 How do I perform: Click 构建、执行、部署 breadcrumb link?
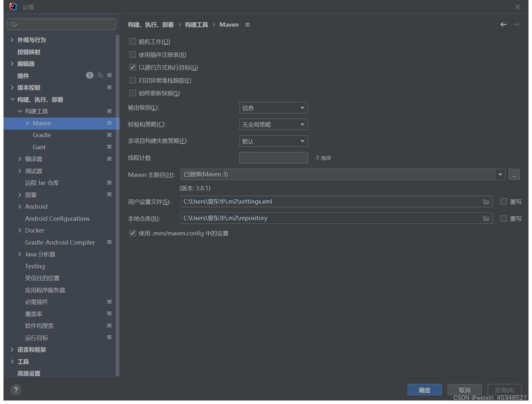(x=151, y=25)
